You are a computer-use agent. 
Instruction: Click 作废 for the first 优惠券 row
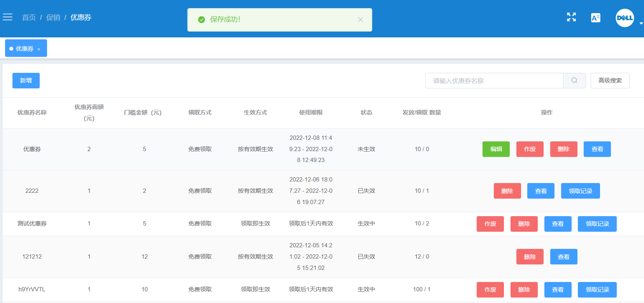coord(530,149)
